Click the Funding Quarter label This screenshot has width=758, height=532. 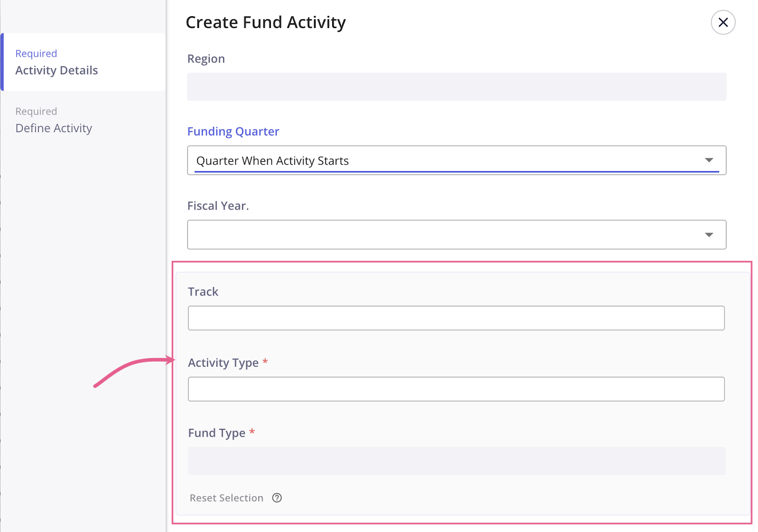pos(233,132)
